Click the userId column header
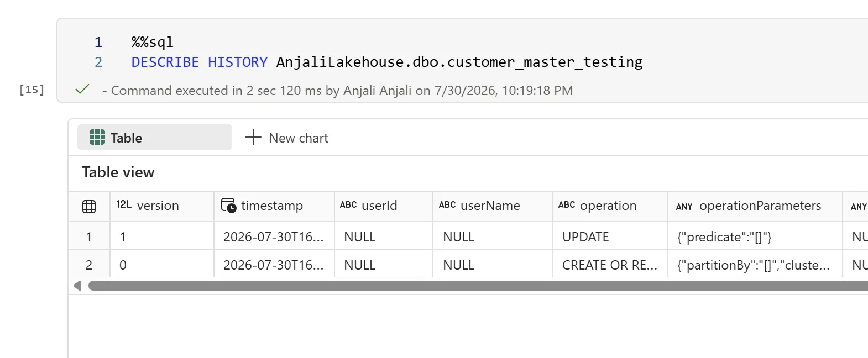 [x=384, y=206]
